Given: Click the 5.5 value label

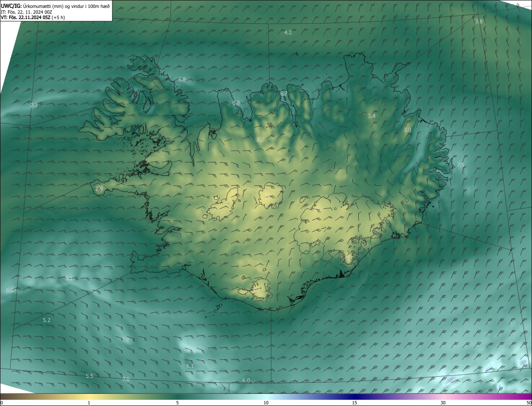Looking at the screenshot, I should (x=89, y=376).
